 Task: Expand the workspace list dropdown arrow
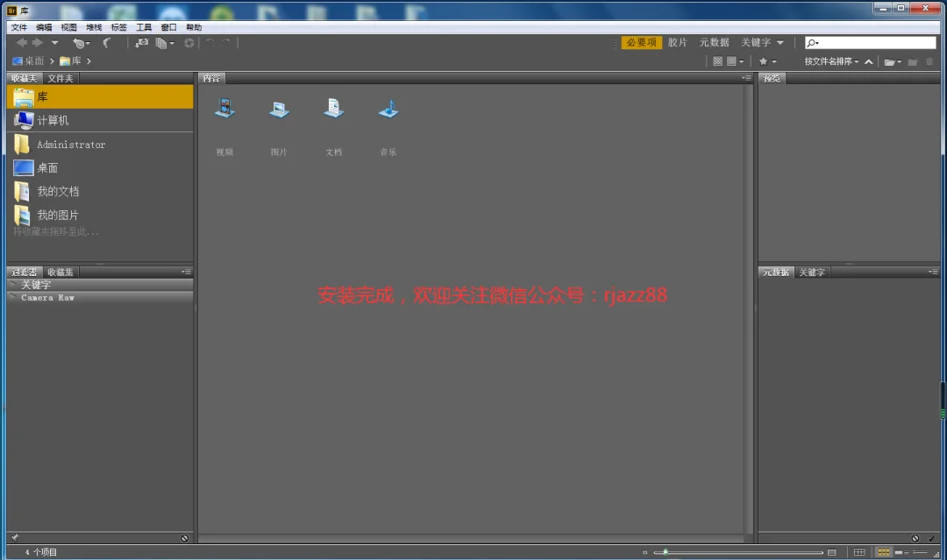[780, 43]
